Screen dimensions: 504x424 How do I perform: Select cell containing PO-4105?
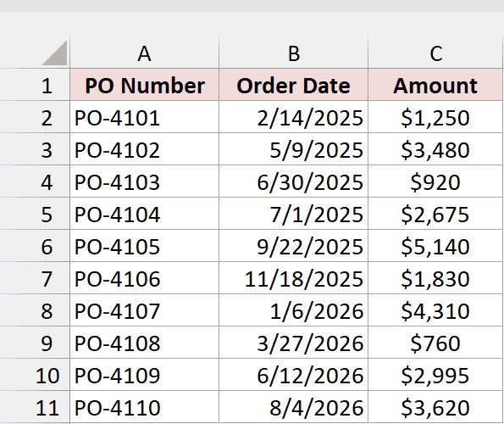(x=144, y=245)
